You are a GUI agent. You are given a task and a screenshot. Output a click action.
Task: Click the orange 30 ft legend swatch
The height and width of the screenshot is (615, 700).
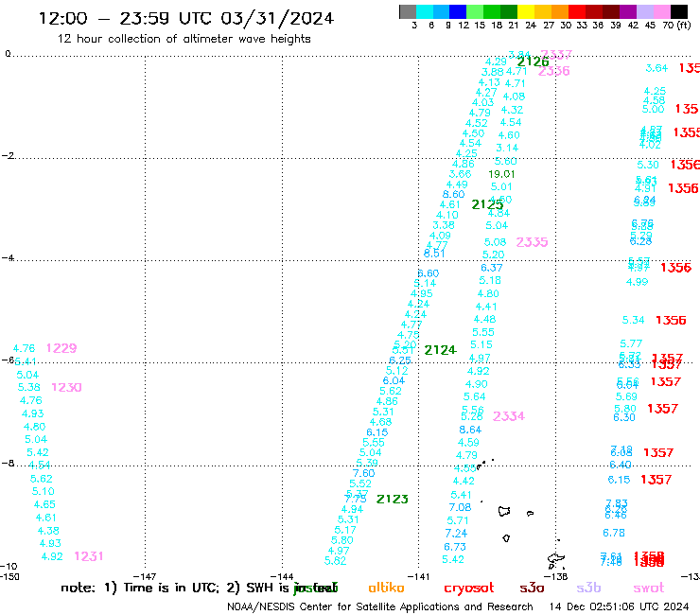coord(559,12)
